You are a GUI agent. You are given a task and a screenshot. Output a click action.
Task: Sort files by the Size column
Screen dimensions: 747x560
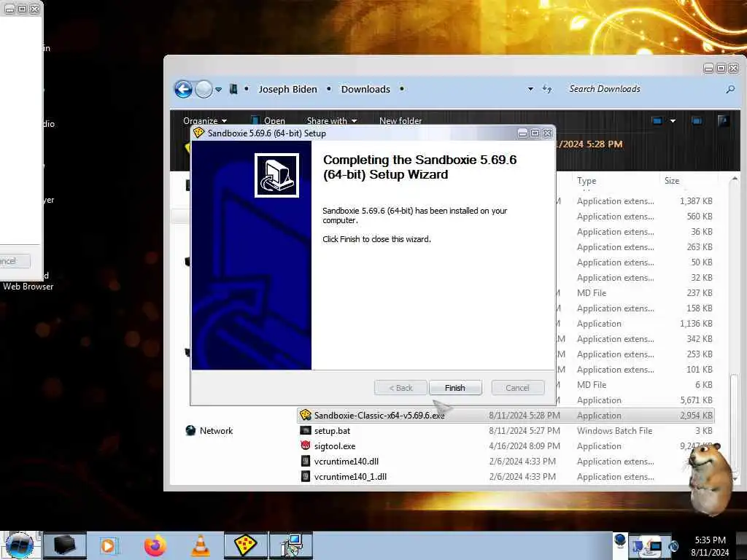[x=672, y=181]
